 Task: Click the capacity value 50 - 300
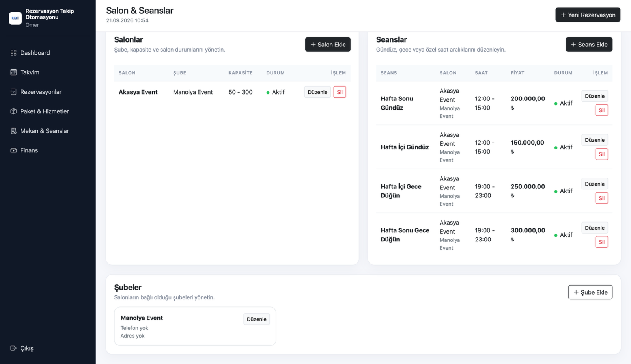click(x=241, y=92)
